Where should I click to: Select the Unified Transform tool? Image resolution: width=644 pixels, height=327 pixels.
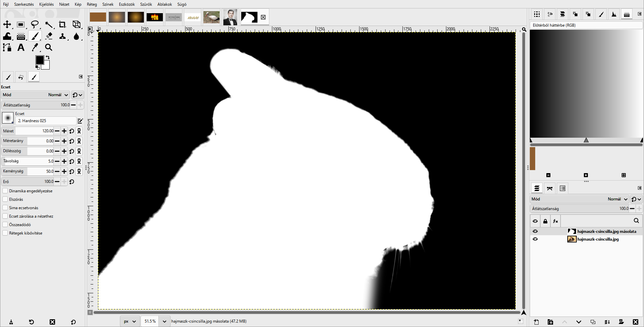point(77,25)
